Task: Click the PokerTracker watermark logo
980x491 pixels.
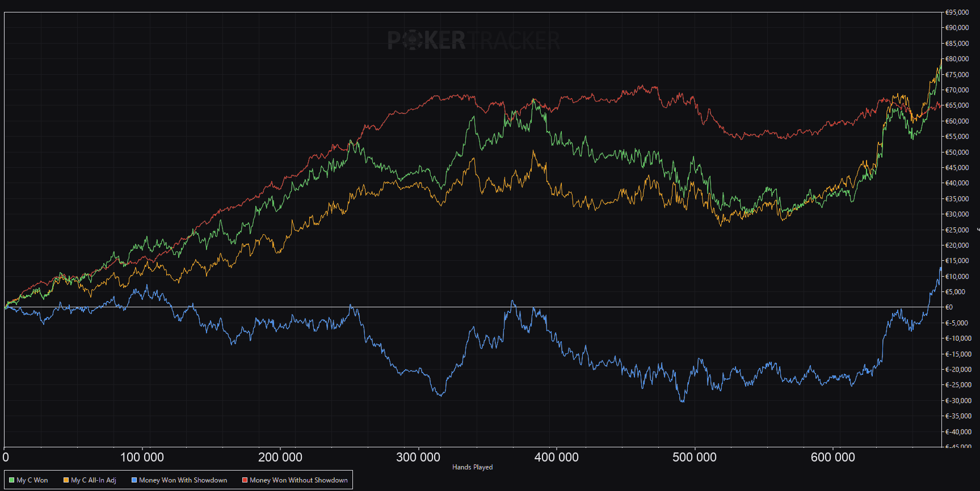Action: click(x=474, y=40)
